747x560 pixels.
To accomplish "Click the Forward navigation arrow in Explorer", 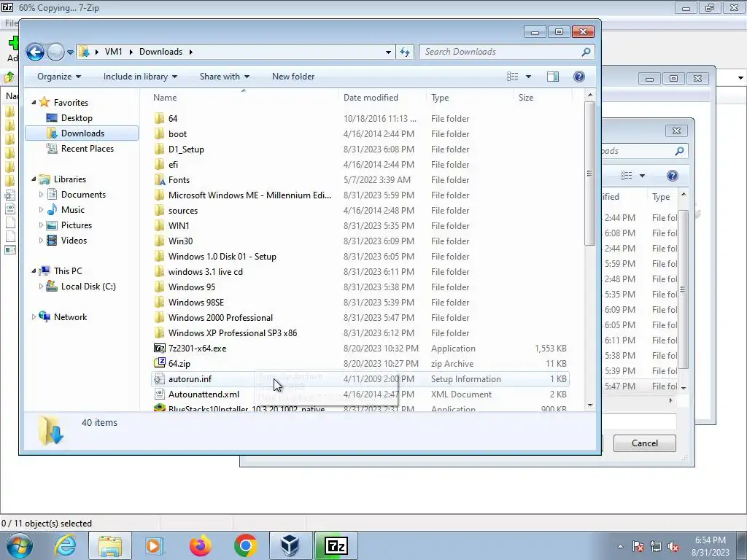I will click(55, 52).
